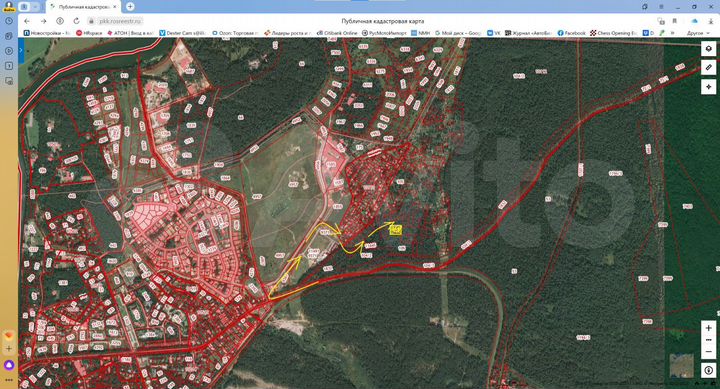Open РусМотоИмпорт bookmark
The image size is (720, 389).
click(x=384, y=33)
